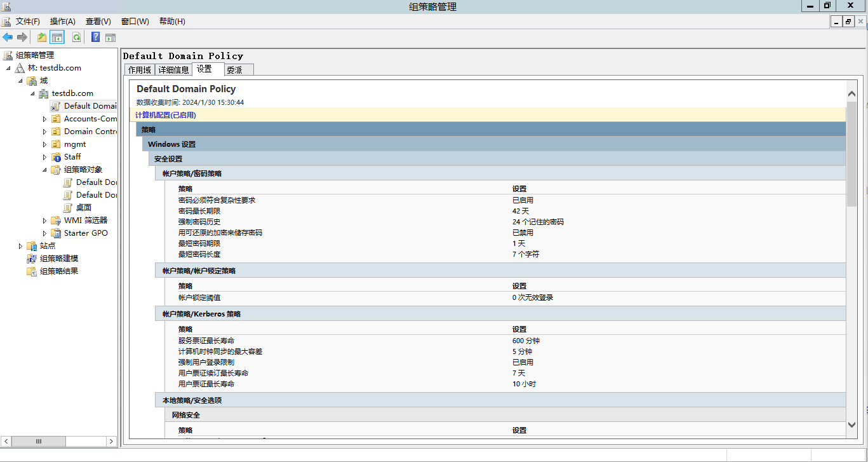Click the Staff OU icon with blue badge

tap(56, 157)
